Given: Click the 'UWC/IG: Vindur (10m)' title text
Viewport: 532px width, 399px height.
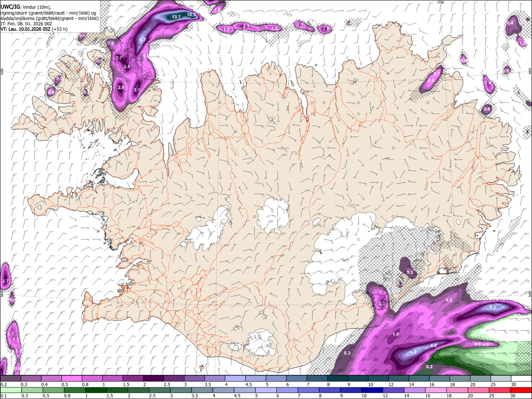Looking at the screenshot, I should [x=26, y=7].
